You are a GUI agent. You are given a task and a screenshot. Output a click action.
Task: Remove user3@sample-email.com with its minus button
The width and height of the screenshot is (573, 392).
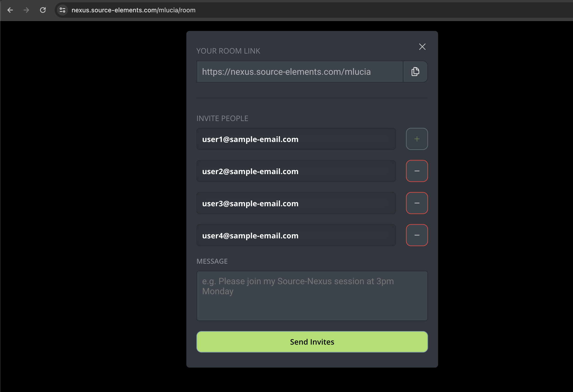click(417, 203)
